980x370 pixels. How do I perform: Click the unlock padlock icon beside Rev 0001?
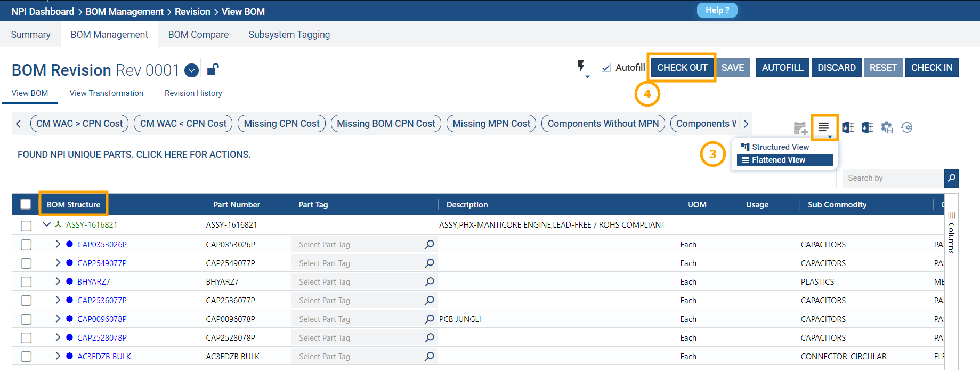pyautogui.click(x=213, y=69)
